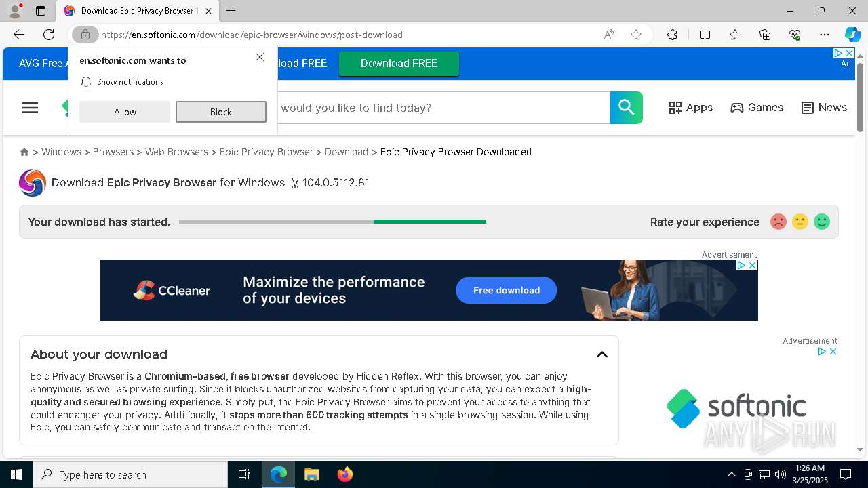The image size is (868, 488).
Task: Open Task View on the taskbar
Action: point(244,474)
